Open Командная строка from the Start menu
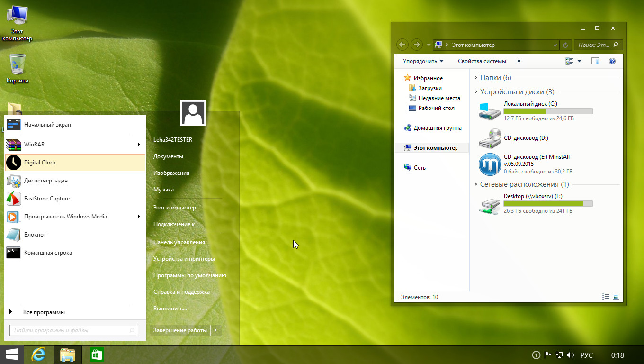Screen dimensions: 644x364 tap(47, 253)
